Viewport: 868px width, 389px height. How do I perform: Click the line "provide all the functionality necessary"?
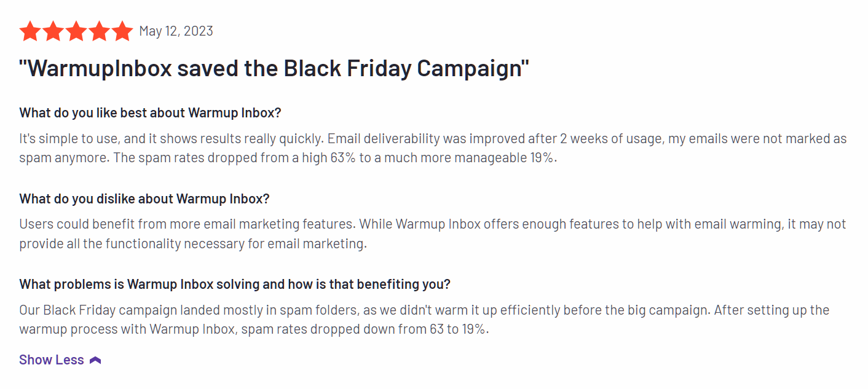tap(192, 243)
